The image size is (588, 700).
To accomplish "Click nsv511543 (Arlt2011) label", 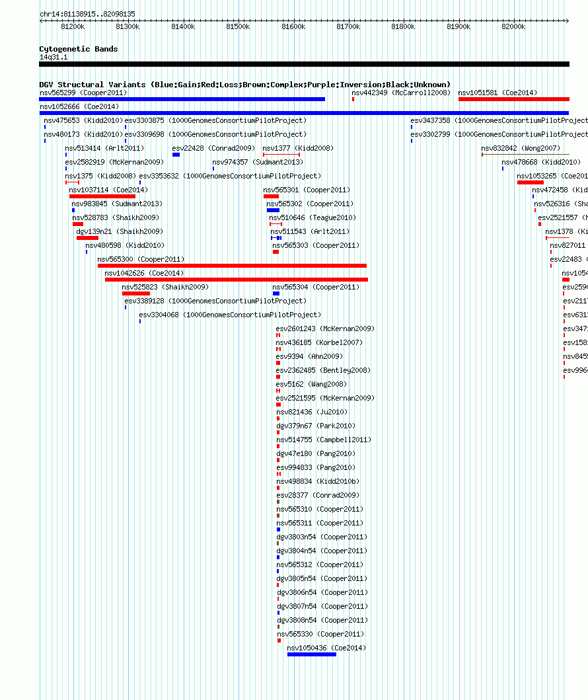I will 310,231.
